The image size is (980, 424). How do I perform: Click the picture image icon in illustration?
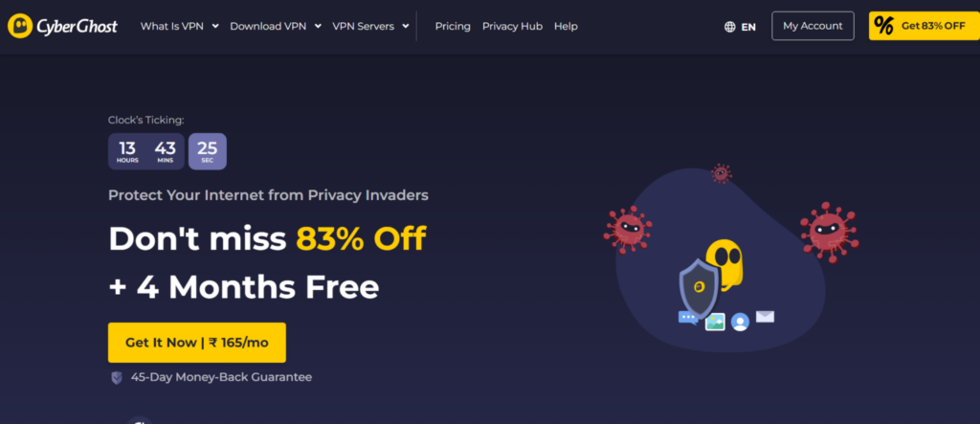click(715, 322)
